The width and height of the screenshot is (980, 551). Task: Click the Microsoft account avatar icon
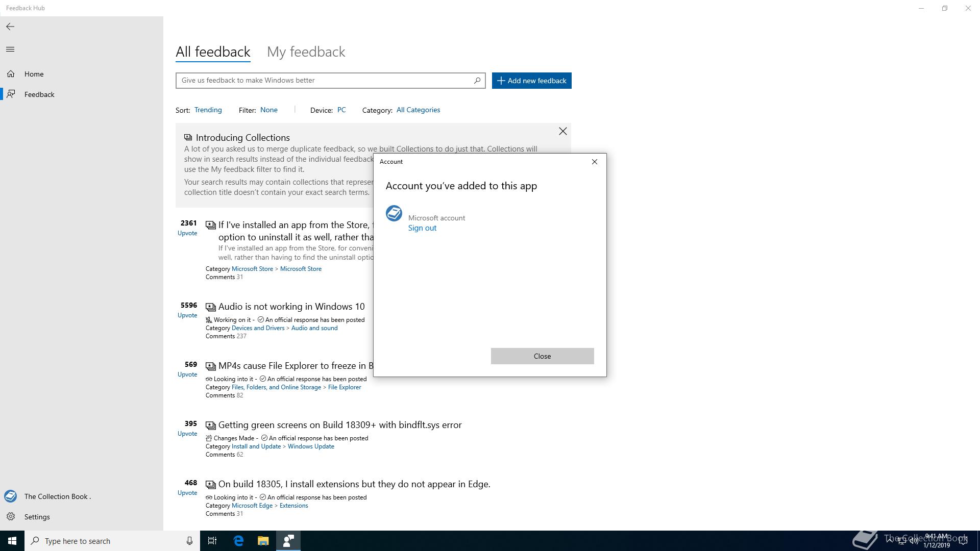pyautogui.click(x=394, y=213)
